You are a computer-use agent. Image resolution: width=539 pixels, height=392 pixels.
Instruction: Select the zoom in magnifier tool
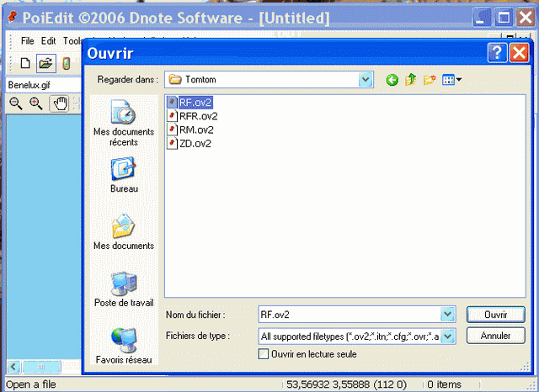point(36,103)
